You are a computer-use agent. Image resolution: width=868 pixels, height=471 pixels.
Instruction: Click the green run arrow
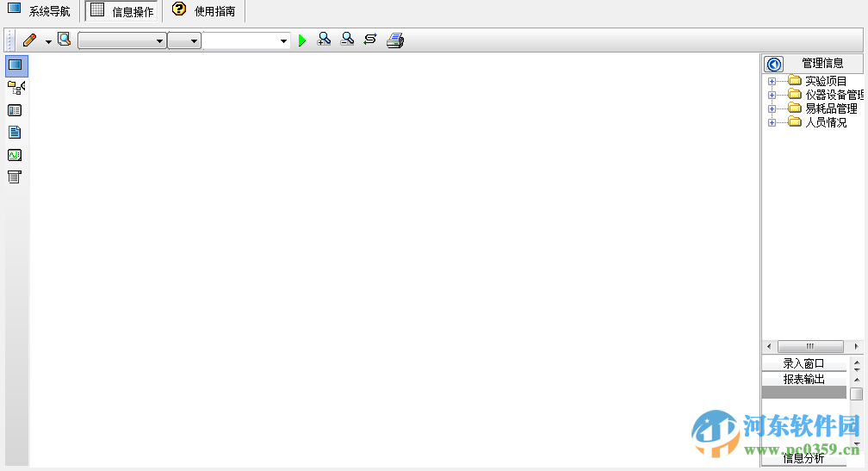[301, 40]
